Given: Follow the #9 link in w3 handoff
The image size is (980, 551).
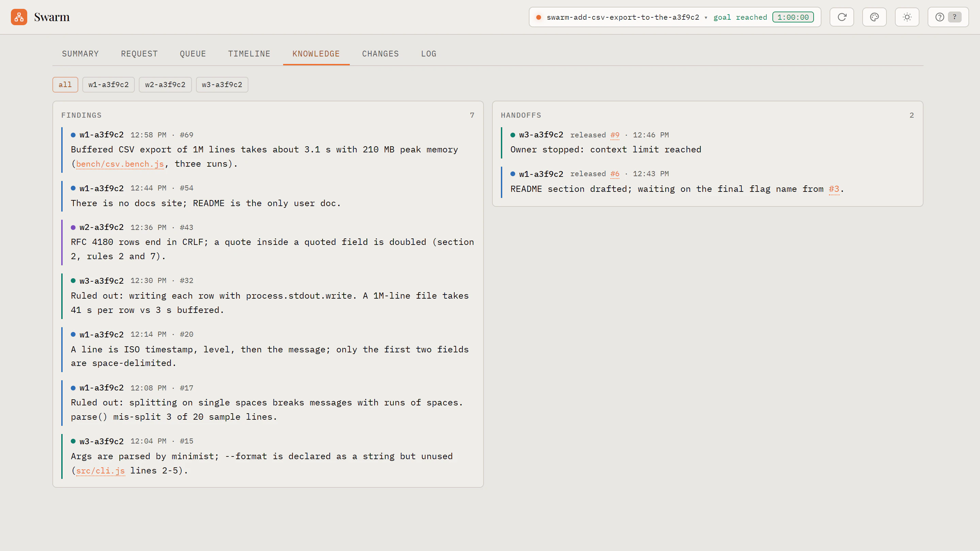Looking at the screenshot, I should pos(615,135).
